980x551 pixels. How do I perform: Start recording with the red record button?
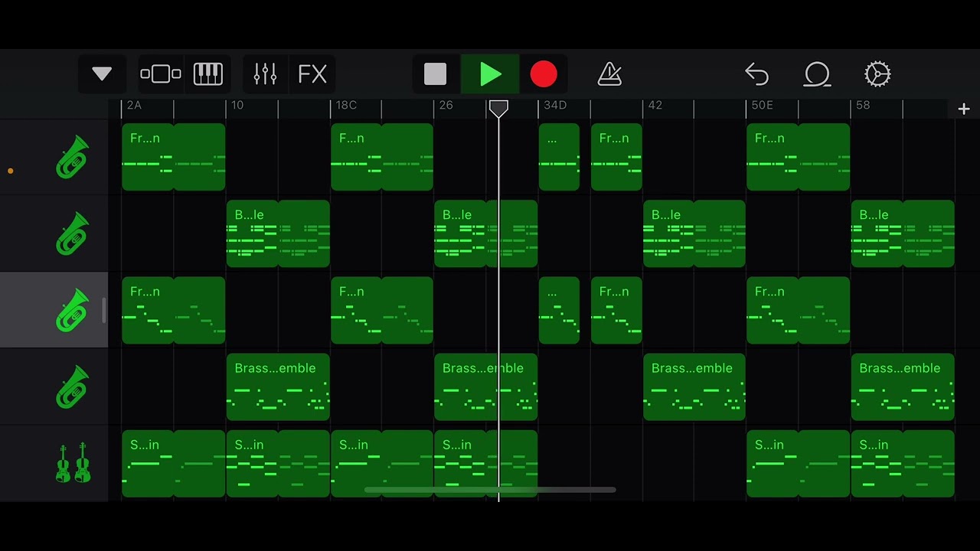544,74
